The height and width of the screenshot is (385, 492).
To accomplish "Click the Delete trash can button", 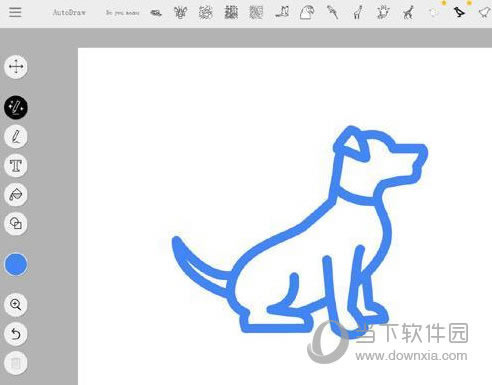I will (x=16, y=363).
